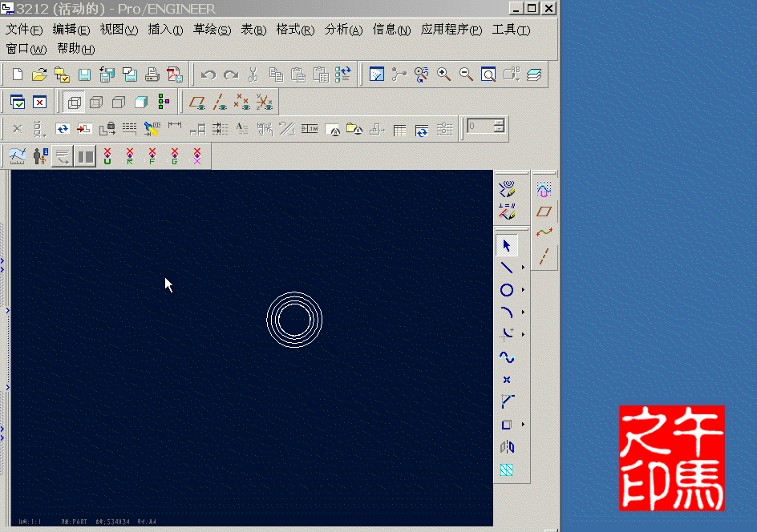Open the 文件(F) menu
The image size is (757, 532).
click(24, 30)
